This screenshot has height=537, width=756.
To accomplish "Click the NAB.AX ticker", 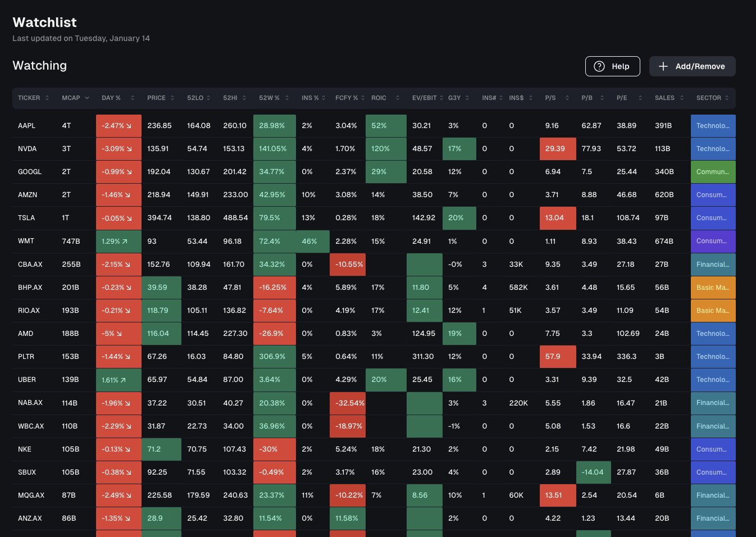I will 30,403.
